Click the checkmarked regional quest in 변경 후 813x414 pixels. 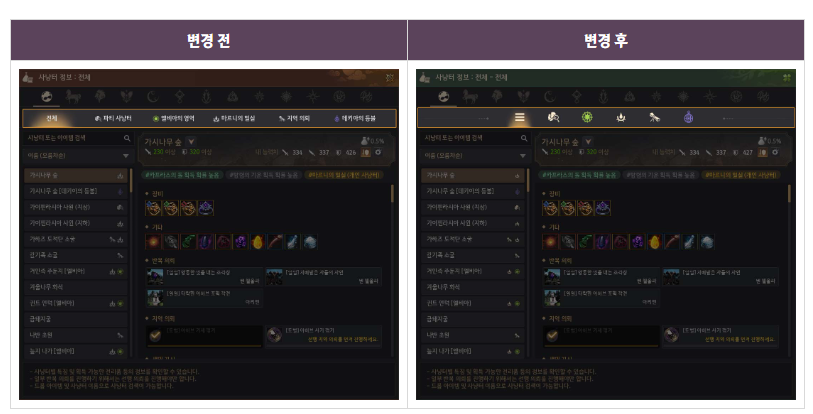click(601, 336)
